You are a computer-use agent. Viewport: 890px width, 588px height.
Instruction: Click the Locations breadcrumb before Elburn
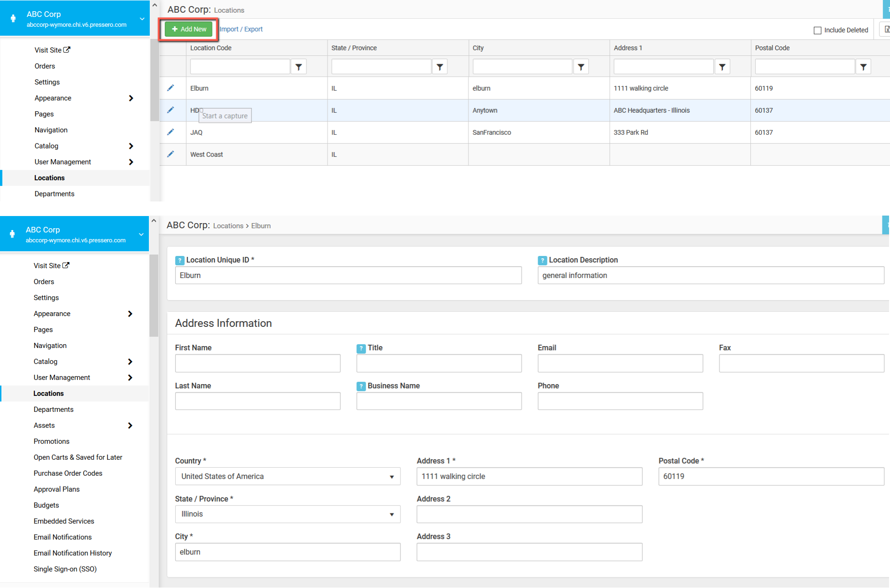pyautogui.click(x=228, y=226)
